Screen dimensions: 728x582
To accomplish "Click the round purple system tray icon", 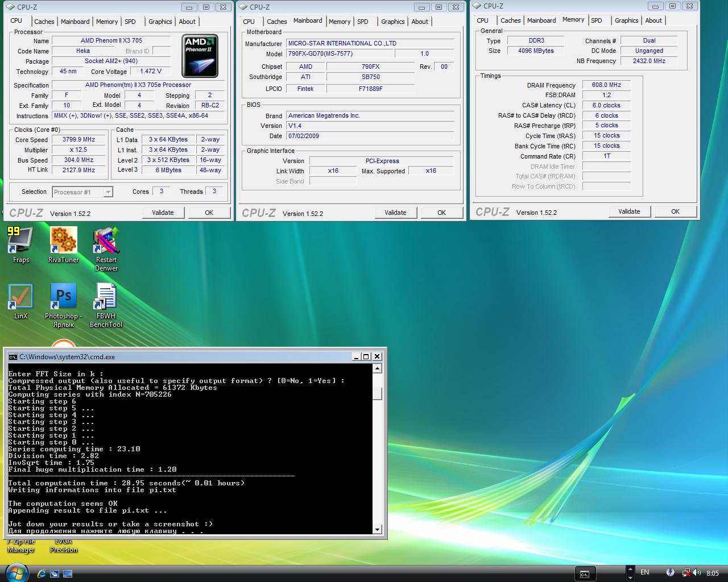I will pos(671,572).
